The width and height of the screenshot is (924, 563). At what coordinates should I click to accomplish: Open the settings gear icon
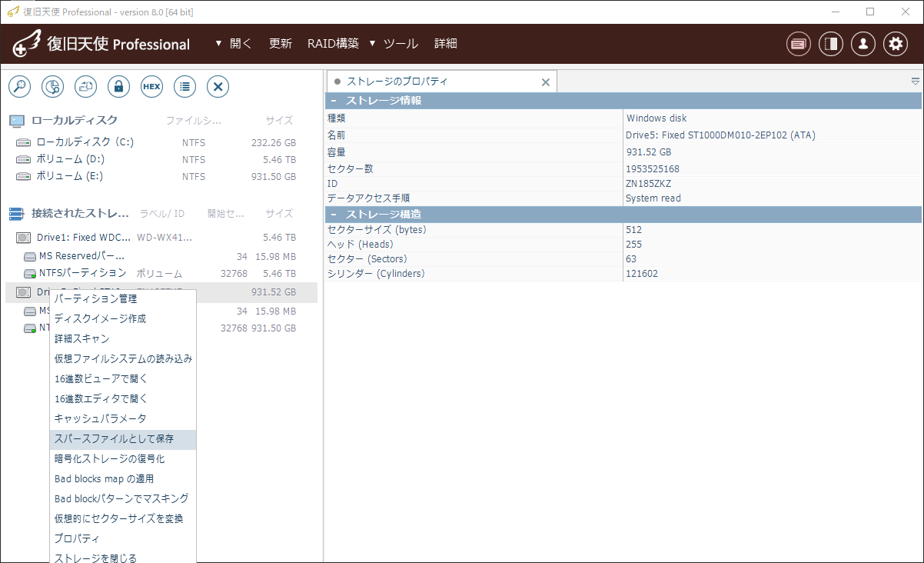point(896,44)
